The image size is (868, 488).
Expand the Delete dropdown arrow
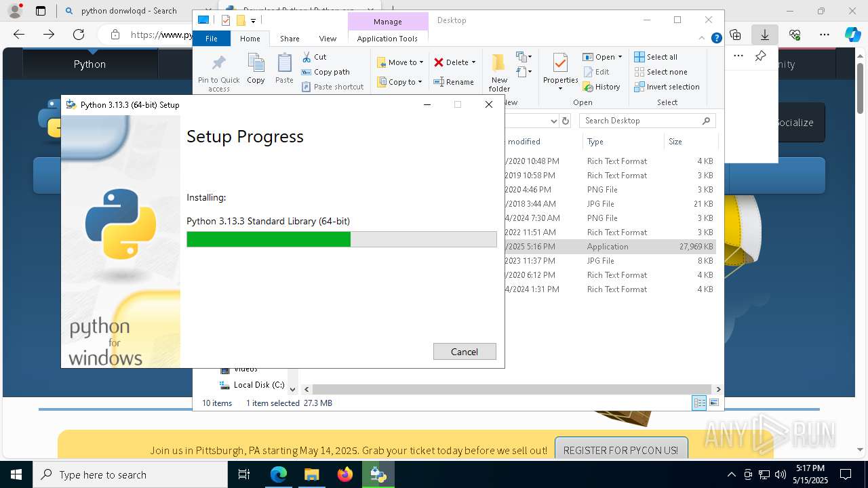click(x=473, y=62)
